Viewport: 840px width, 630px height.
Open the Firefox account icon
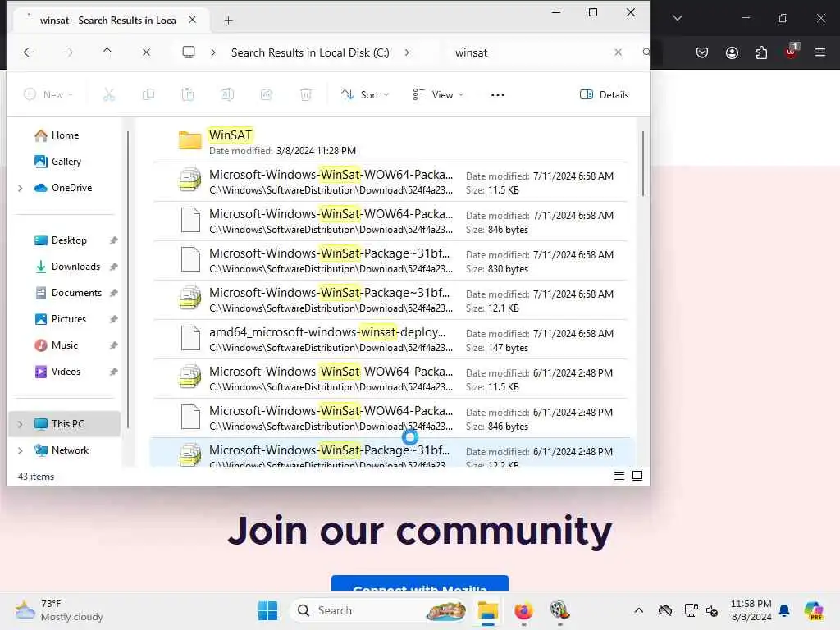[732, 52]
